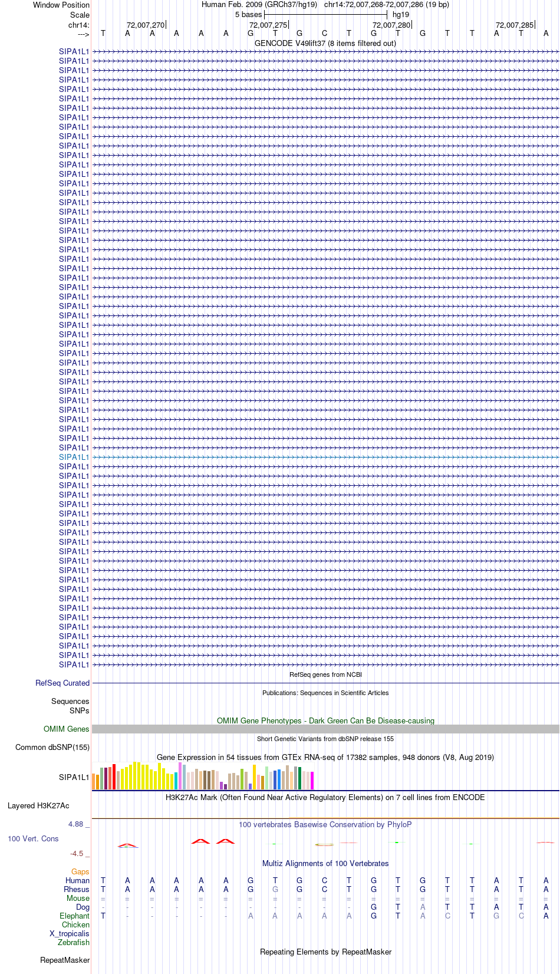Image resolution: width=560 pixels, height=974 pixels.
Task: Click the OMIM Genes track label
Action: [x=67, y=729]
